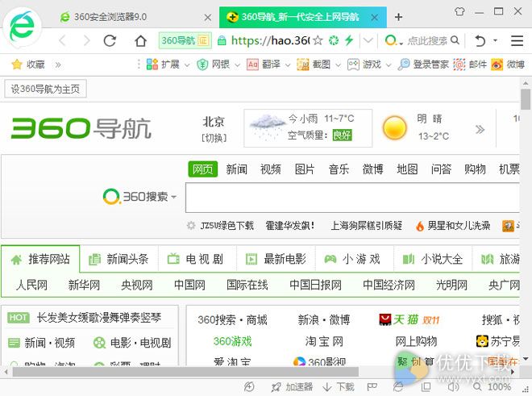Expand the favorites bar double chevron
The image size is (532, 396).
click(58, 65)
